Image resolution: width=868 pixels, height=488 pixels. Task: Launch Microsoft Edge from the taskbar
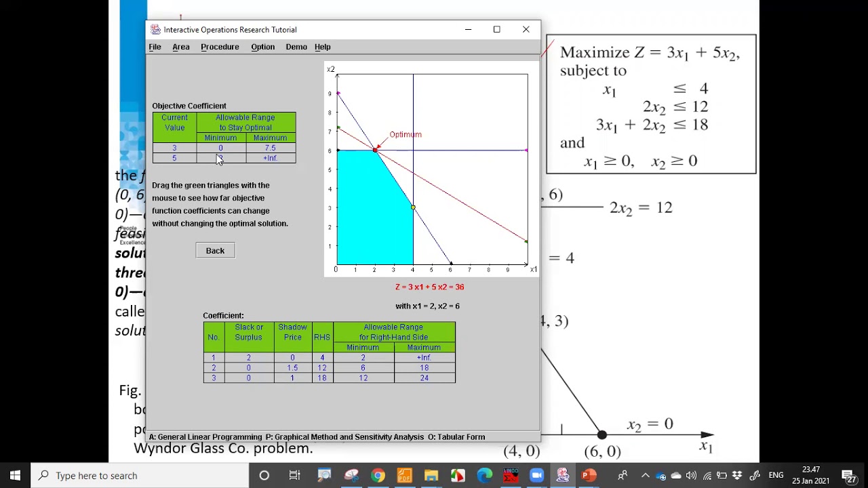pyautogui.click(x=484, y=475)
